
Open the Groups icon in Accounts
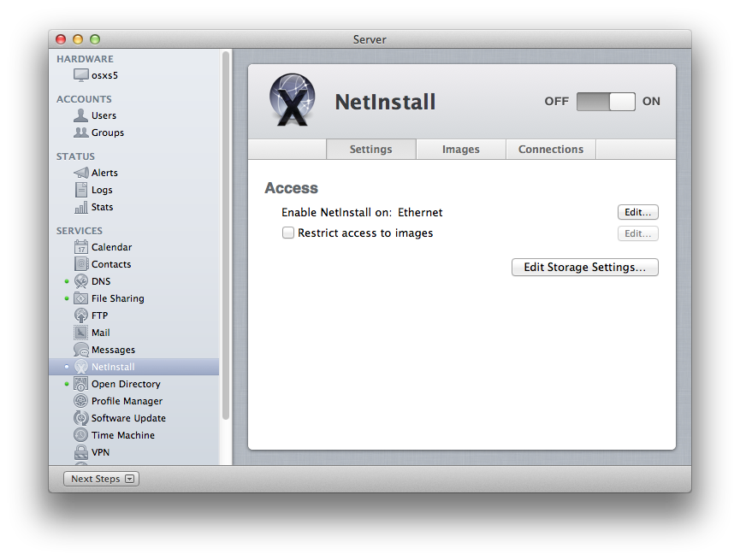pos(80,133)
